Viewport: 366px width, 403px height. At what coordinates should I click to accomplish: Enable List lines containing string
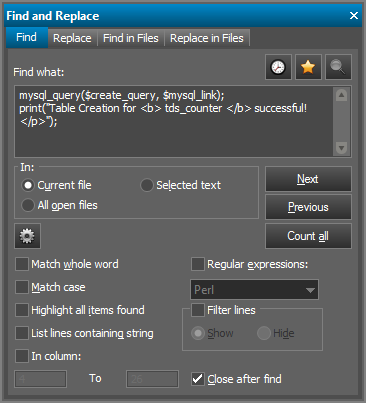(x=22, y=333)
